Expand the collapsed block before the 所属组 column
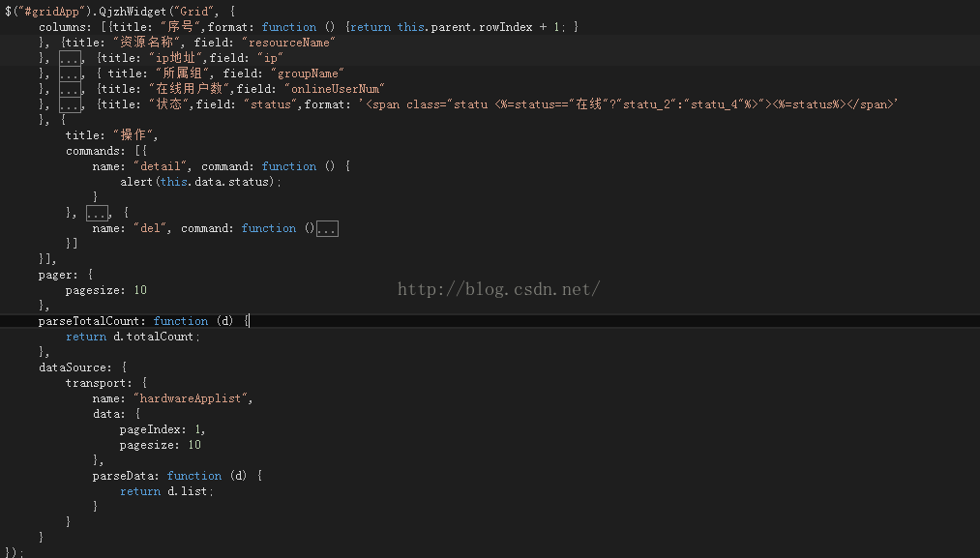This screenshot has height=558, width=980. tap(70, 73)
